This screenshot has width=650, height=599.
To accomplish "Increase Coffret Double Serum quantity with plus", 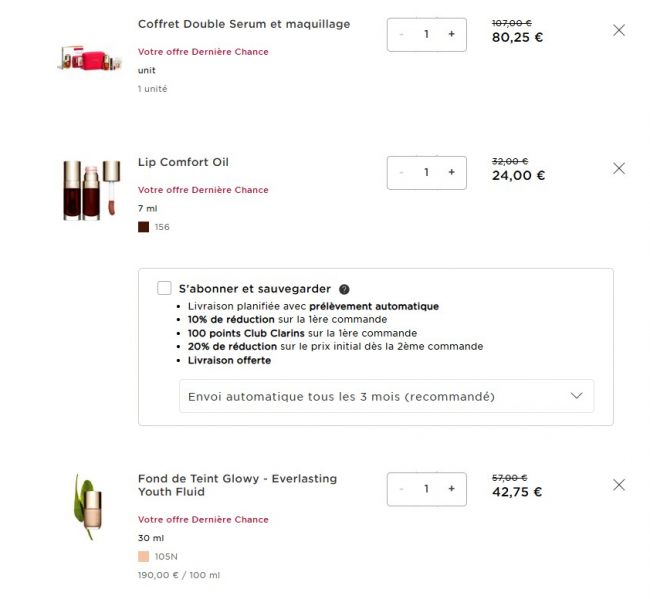I will click(x=451, y=34).
